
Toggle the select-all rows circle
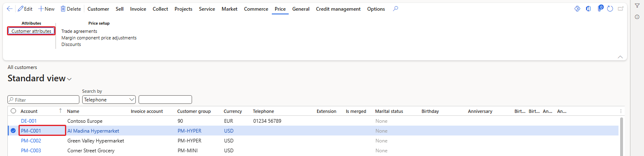13,111
